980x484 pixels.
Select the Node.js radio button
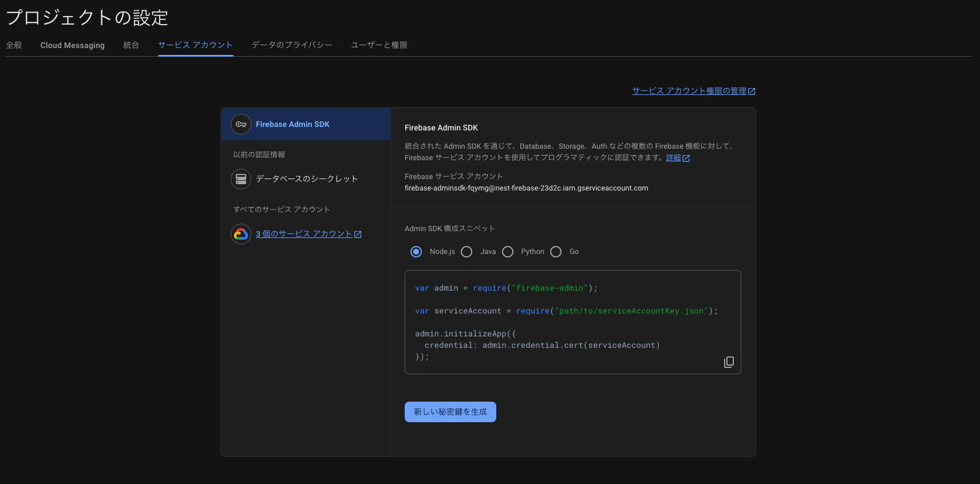(416, 252)
